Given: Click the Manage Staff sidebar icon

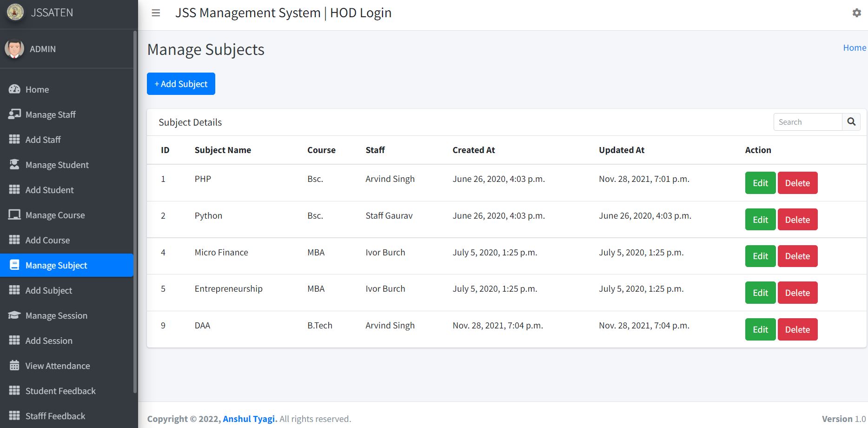Looking at the screenshot, I should click(14, 114).
